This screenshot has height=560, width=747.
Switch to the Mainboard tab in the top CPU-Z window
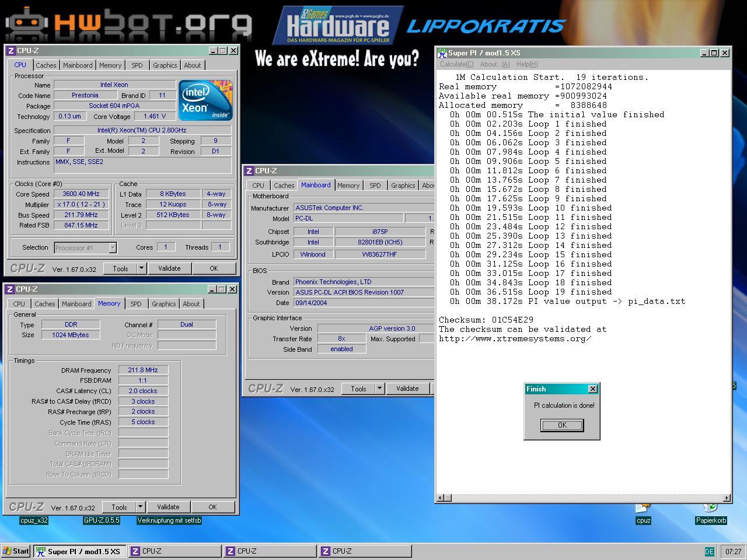(78, 65)
